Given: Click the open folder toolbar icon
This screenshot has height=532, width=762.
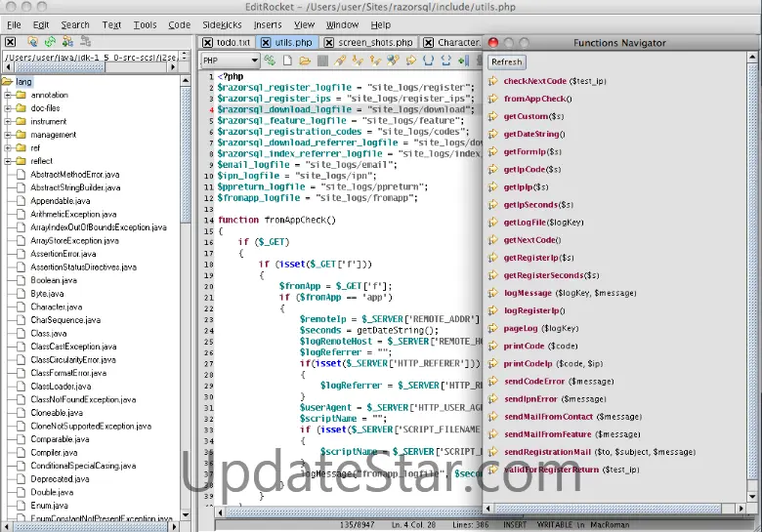Looking at the screenshot, I should click(x=305, y=61).
